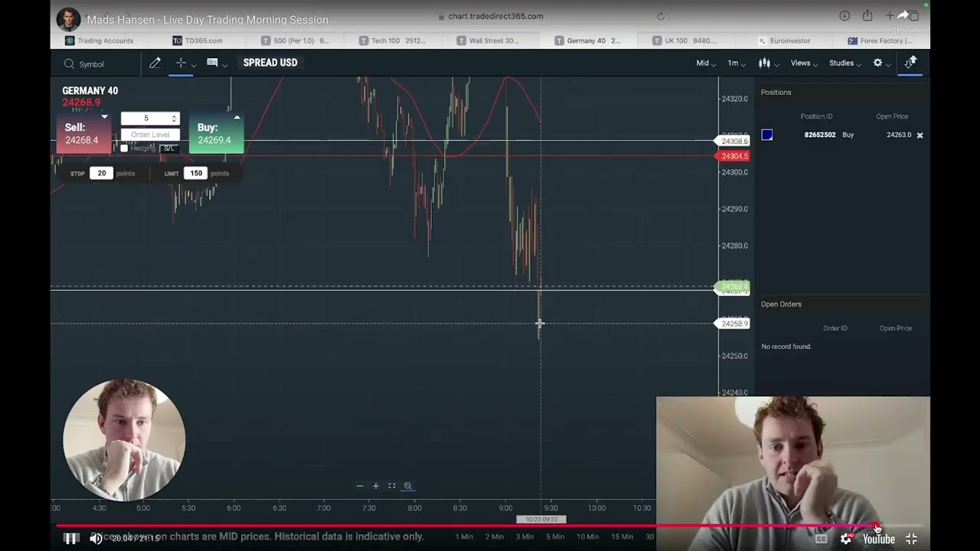Screen dimensions: 980x551
Task: Click the magnifier zoom chart icon
Action: 408,486
